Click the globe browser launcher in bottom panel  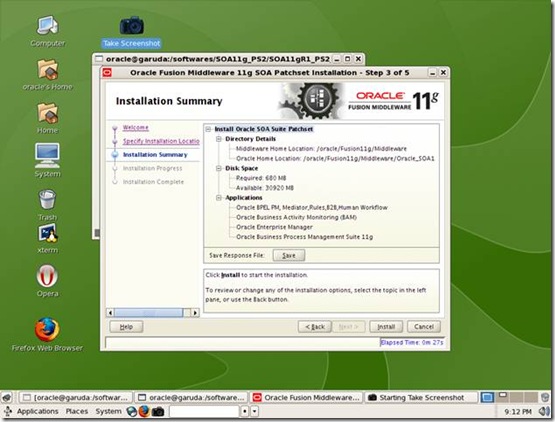(x=132, y=411)
